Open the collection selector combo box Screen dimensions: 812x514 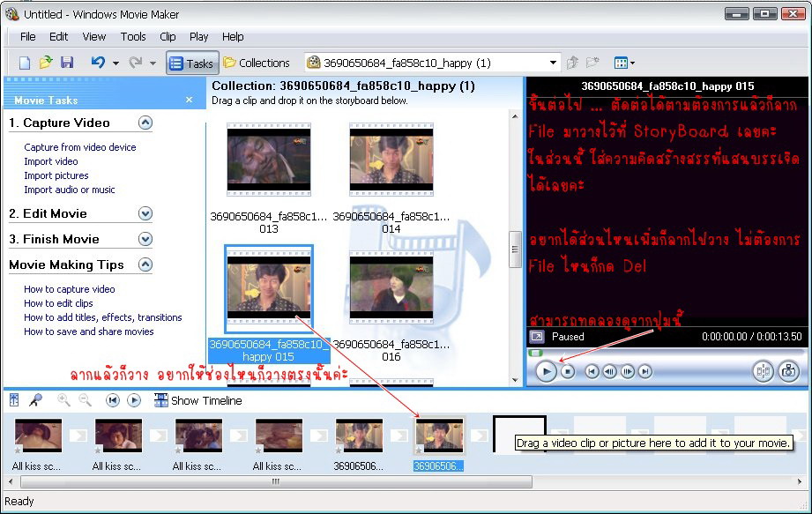coord(432,63)
